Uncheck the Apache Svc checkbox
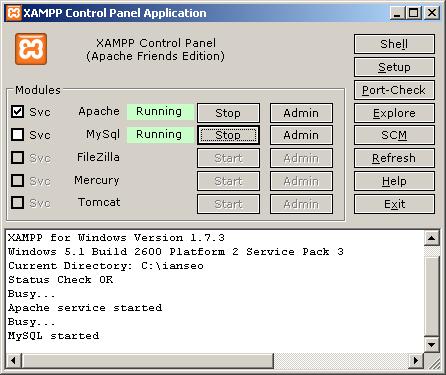The width and height of the screenshot is (446, 375). click(x=18, y=112)
